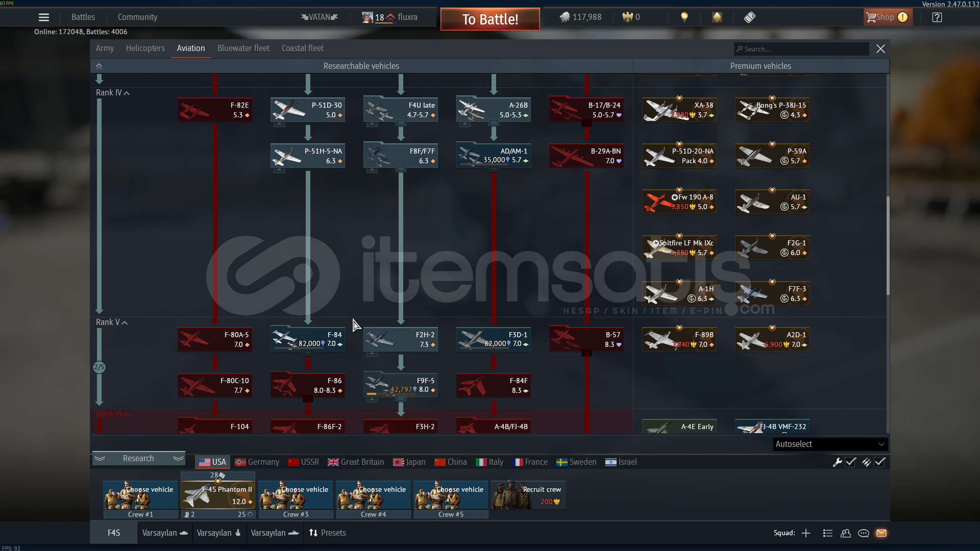Toggle the auto-refill ammo checkbox
Screen dimensions: 980x551
(879, 462)
